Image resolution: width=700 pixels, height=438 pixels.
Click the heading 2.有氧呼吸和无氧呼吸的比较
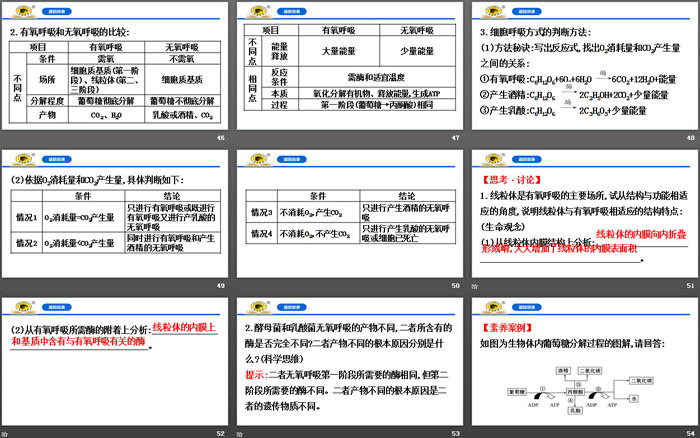pos(70,32)
